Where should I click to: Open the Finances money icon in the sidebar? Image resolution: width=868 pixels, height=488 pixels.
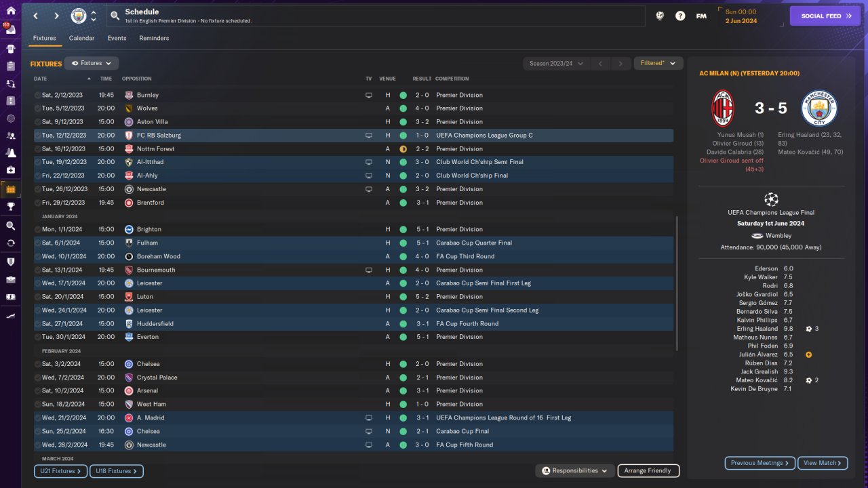tap(10, 297)
